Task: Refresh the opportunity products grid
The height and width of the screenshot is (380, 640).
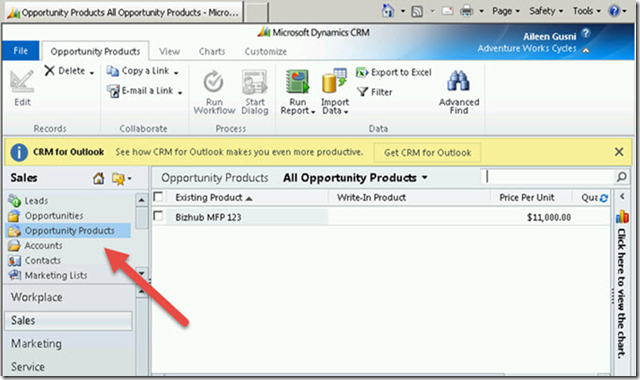Action: click(604, 198)
